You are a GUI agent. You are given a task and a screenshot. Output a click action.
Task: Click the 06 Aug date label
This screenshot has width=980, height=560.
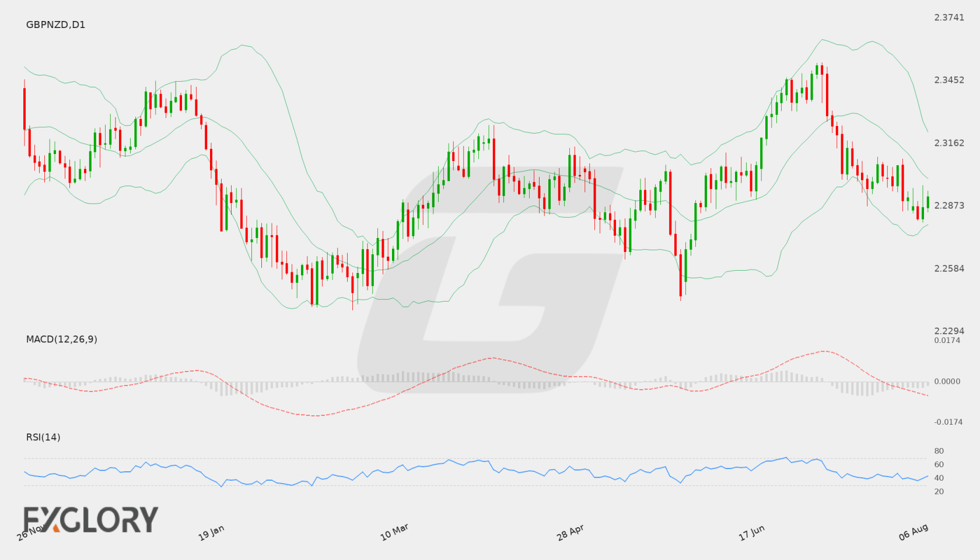click(914, 532)
